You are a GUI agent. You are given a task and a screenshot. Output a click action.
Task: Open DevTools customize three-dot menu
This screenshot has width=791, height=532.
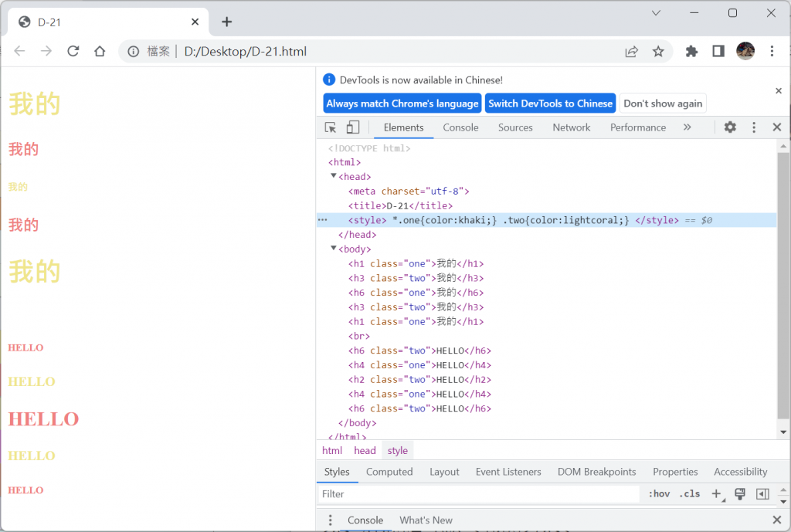(754, 127)
